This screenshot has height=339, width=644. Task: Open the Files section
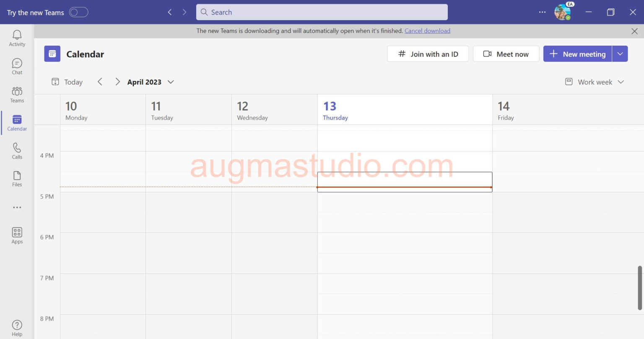(x=17, y=179)
